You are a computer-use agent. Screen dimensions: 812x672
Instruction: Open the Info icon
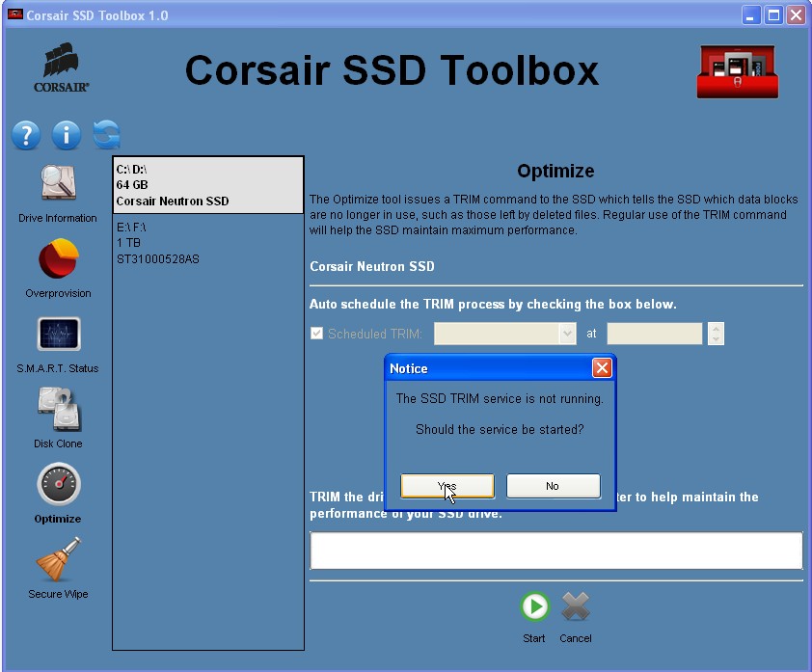pyautogui.click(x=67, y=136)
